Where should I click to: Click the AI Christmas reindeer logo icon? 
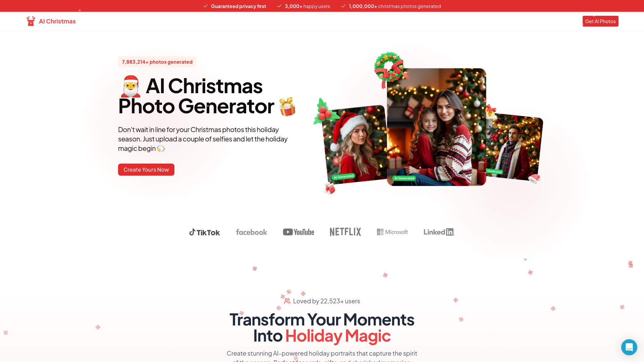[31, 21]
